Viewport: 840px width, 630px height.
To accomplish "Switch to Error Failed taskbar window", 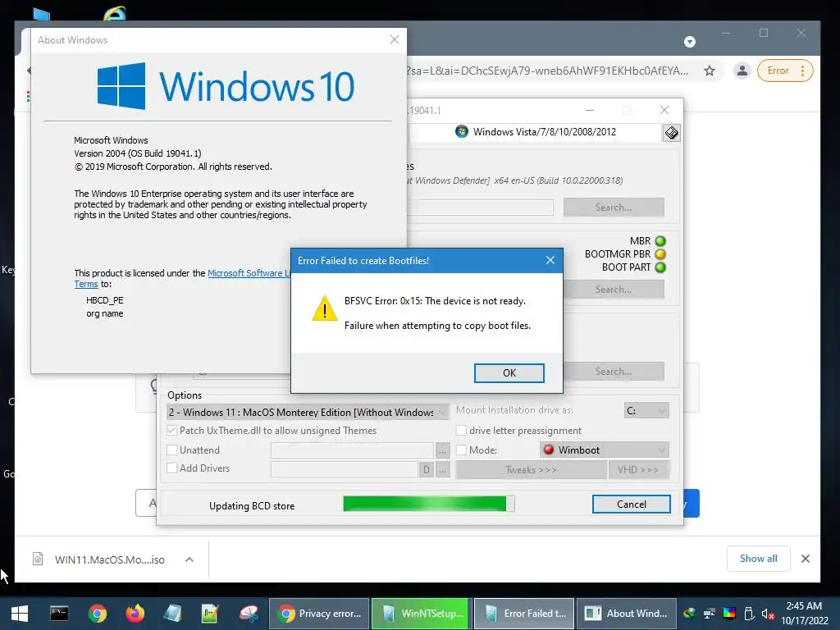I will [x=524, y=614].
